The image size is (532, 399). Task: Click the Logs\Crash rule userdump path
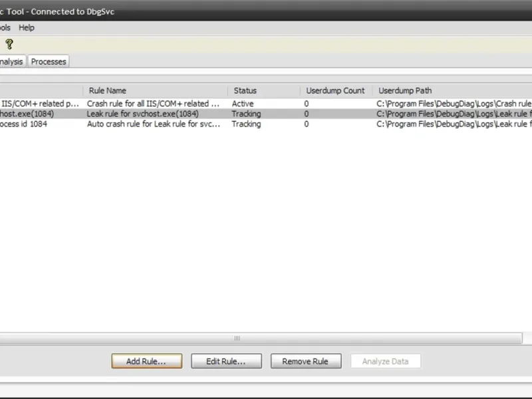[454, 104]
